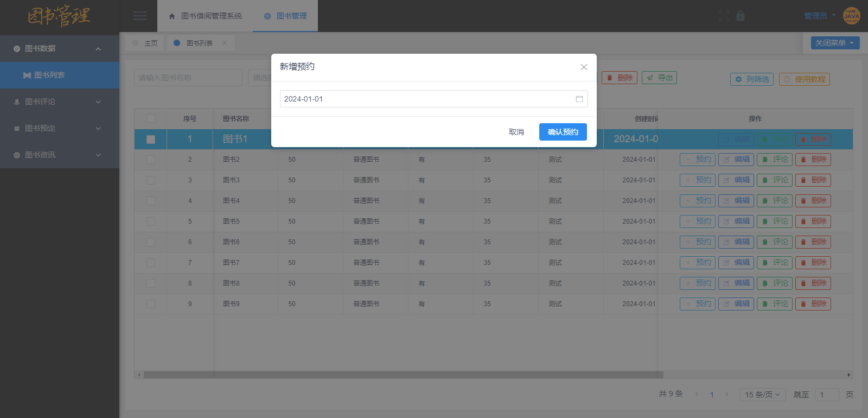Image resolution: width=868 pixels, height=418 pixels.
Task: Click the JAVA user avatar
Action: 851,16
